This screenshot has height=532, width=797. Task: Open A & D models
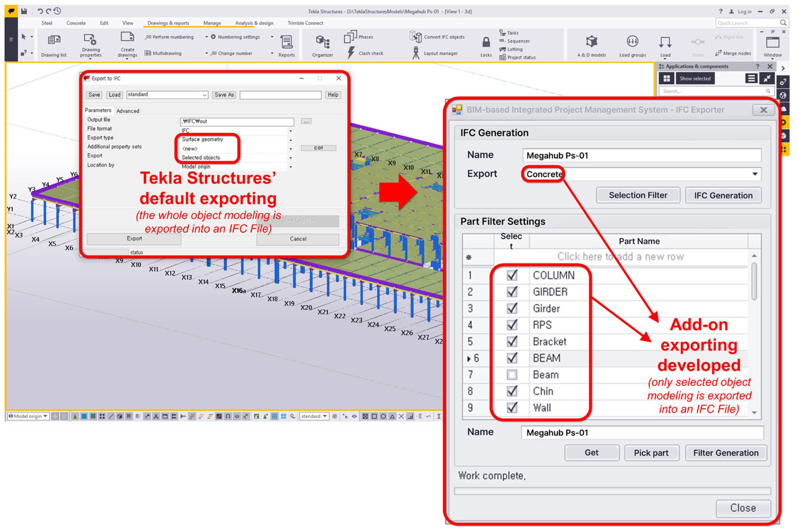pyautogui.click(x=591, y=42)
